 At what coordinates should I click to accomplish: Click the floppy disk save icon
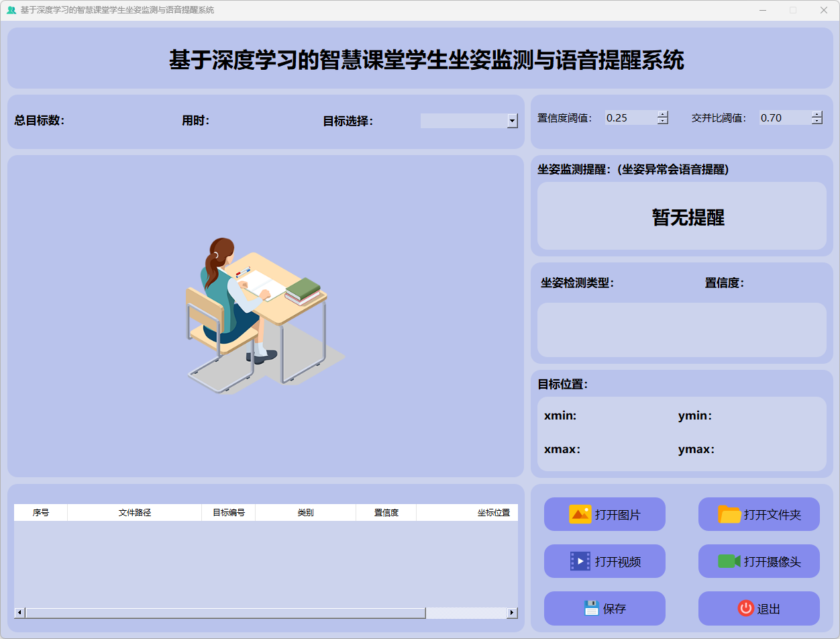coord(591,608)
